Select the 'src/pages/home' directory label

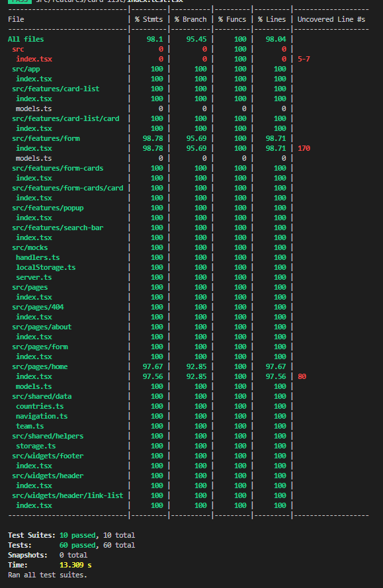pos(40,366)
